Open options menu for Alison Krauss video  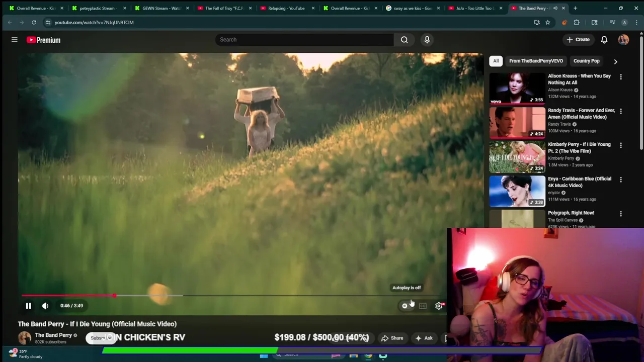coord(621,77)
